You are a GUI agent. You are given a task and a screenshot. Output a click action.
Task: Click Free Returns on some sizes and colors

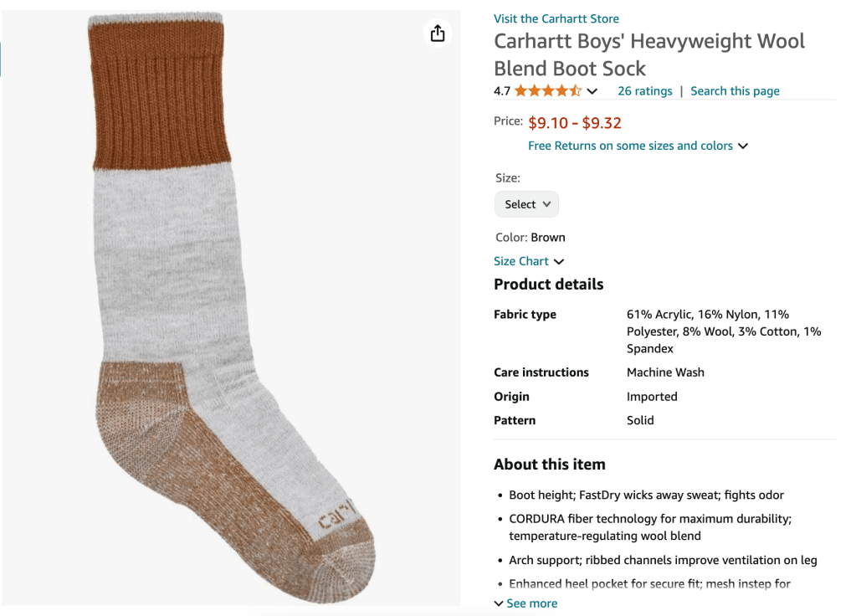coord(630,146)
